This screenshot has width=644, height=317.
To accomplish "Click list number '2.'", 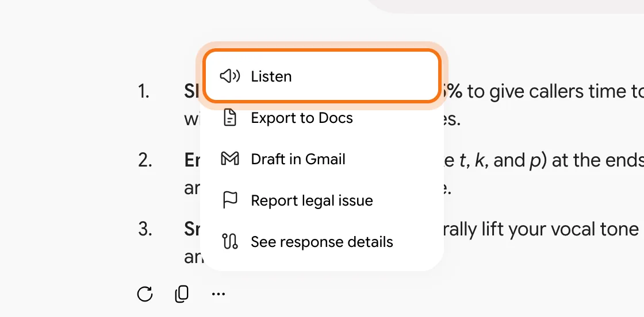I will 145,161.
